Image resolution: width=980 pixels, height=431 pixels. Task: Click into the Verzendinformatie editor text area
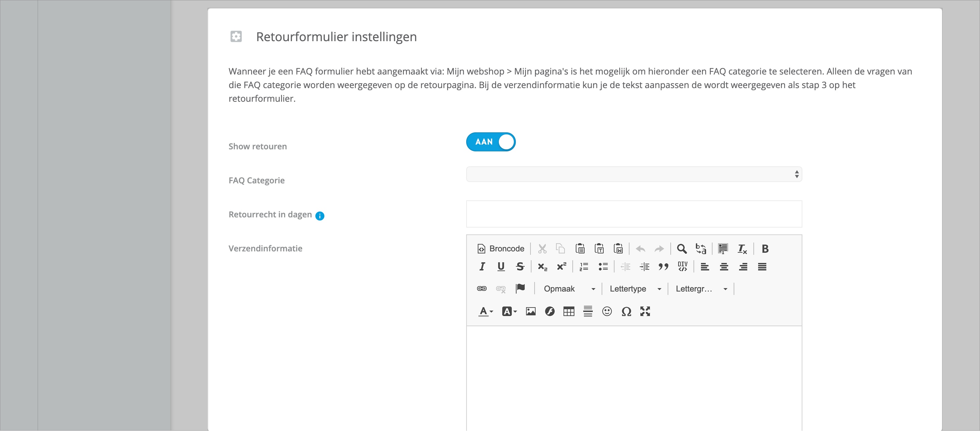pyautogui.click(x=634, y=378)
